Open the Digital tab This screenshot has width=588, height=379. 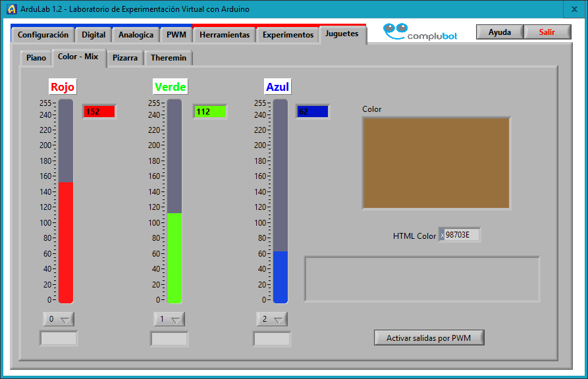94,35
